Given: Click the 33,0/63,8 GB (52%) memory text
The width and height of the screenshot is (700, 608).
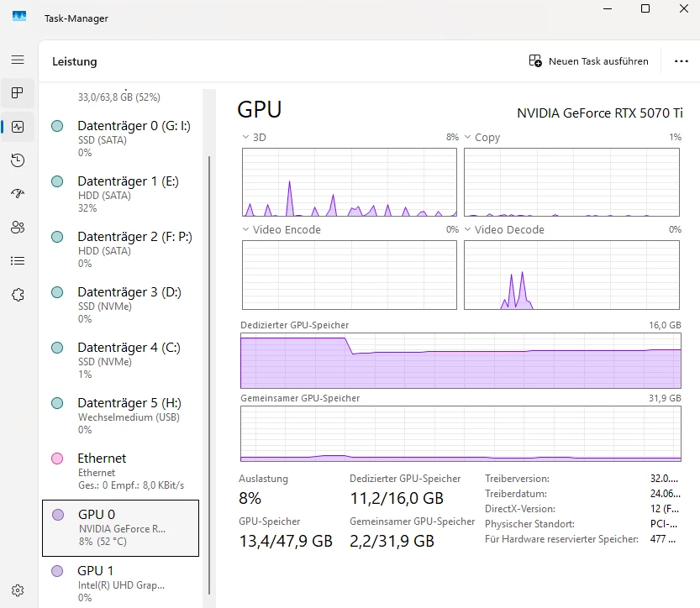Looking at the screenshot, I should point(118,97).
